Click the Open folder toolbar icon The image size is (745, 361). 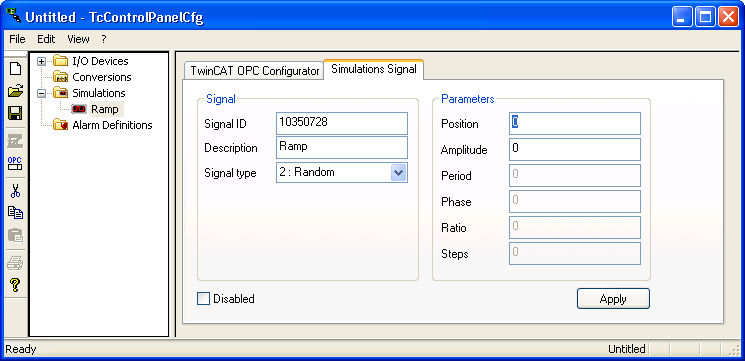coord(16,91)
